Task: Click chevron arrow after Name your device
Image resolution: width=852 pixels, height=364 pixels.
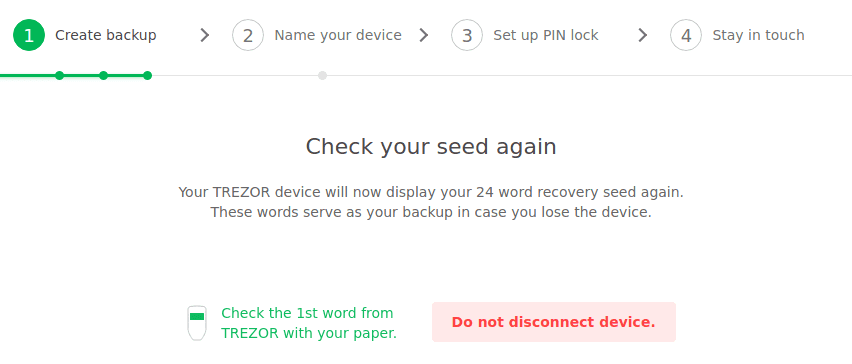Action: point(424,35)
